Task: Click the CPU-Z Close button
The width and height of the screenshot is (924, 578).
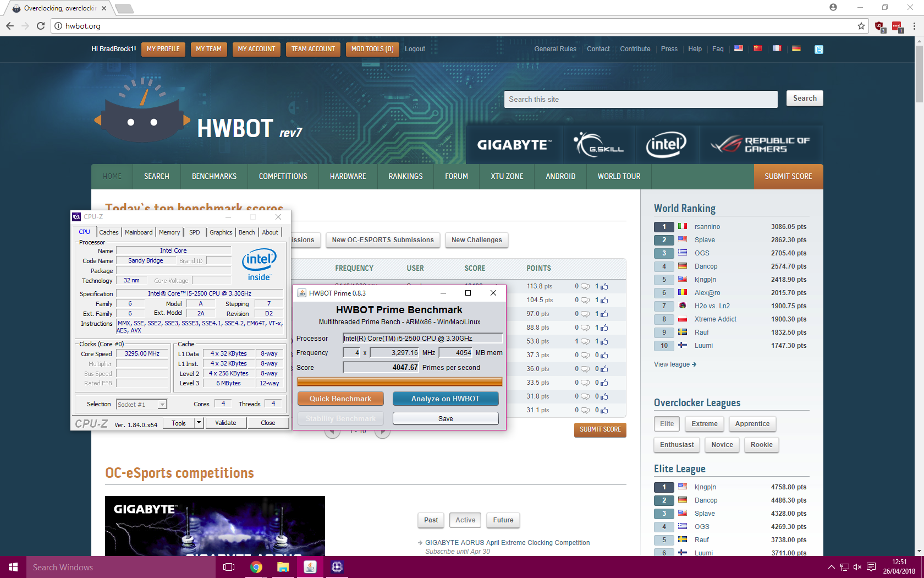Action: coord(268,423)
